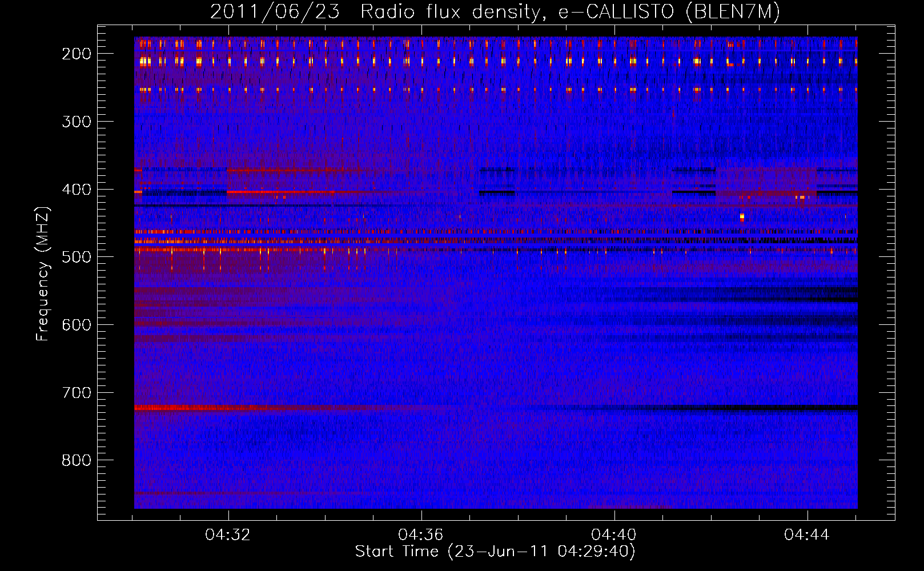This screenshot has width=924, height=571.
Task: Select the 800 frequency tick label
Action: (77, 460)
